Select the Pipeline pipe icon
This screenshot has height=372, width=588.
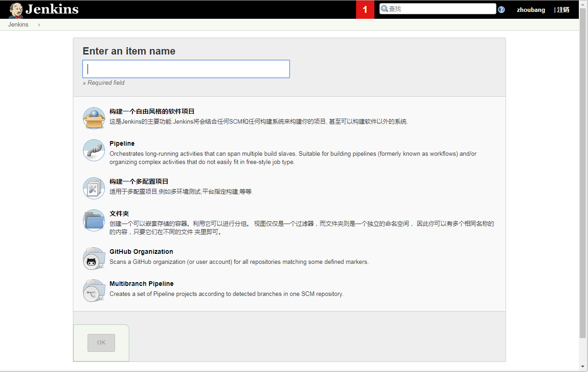[x=94, y=150]
